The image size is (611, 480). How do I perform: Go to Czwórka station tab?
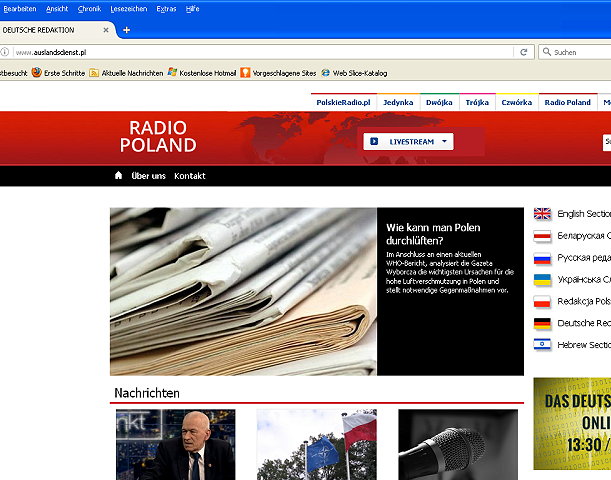point(517,102)
